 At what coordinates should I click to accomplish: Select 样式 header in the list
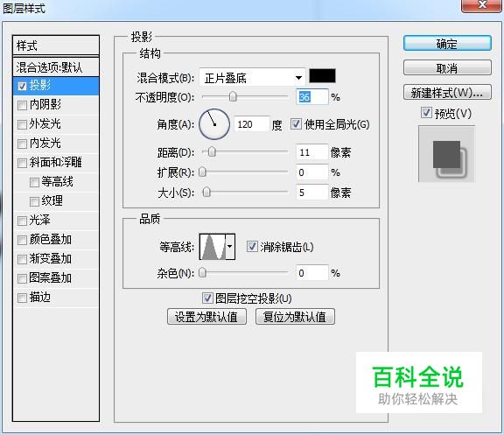(x=56, y=46)
